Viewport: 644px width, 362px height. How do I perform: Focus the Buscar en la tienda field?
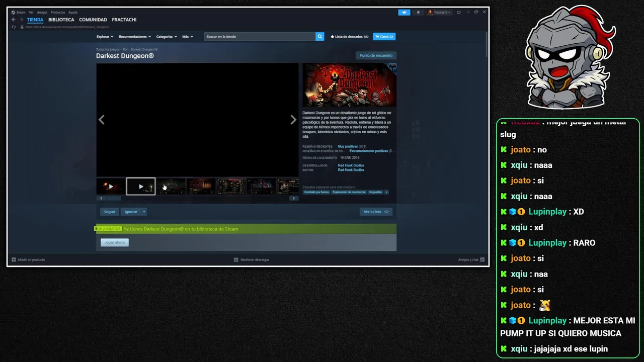(260, 37)
